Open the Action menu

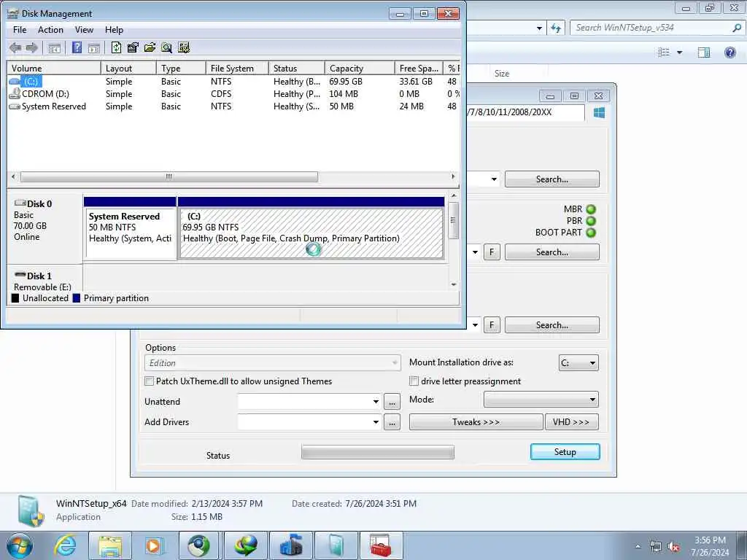tap(50, 29)
